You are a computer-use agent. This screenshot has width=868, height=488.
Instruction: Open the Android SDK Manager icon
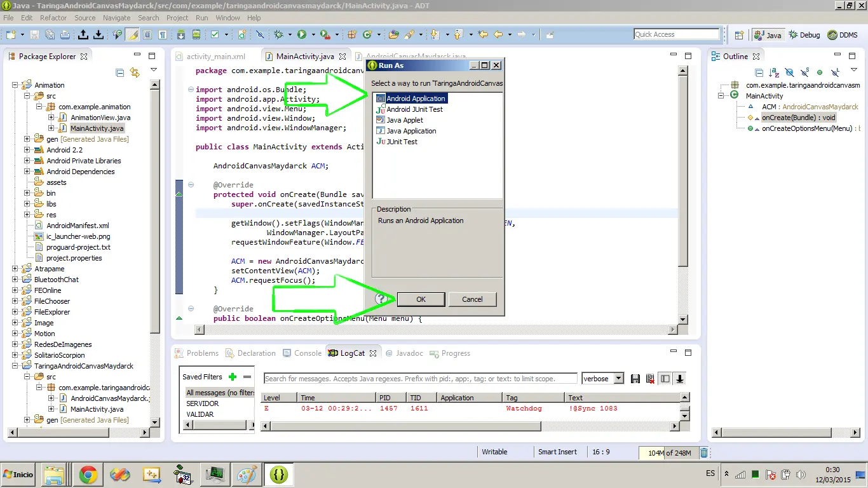[x=180, y=35]
